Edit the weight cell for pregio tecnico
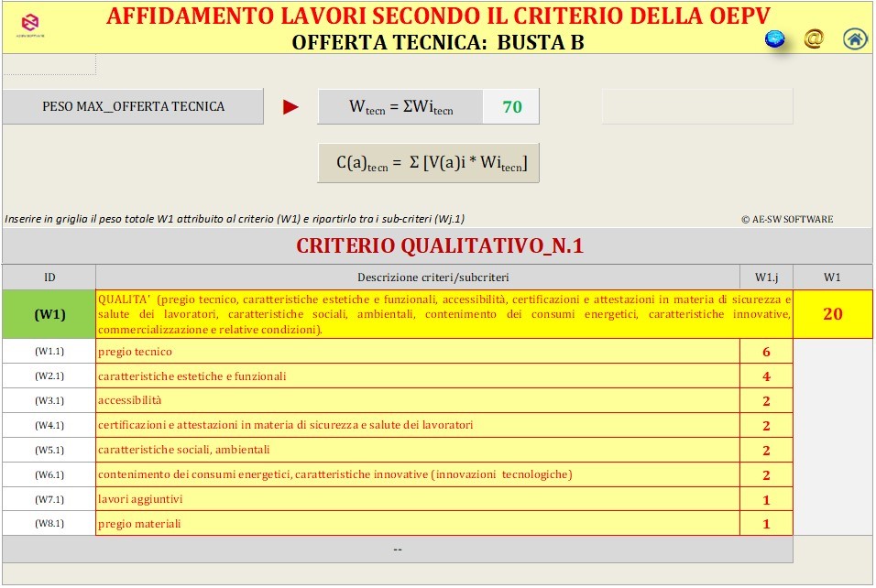This screenshot has width=876, height=588. [766, 352]
